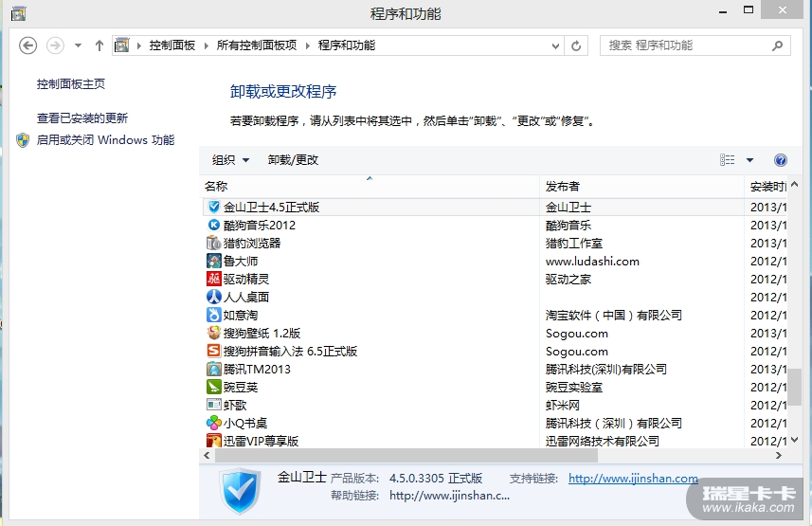Image resolution: width=812 pixels, height=526 pixels.
Task: Click the 酷狗音乐2012 program icon
Action: coord(214,225)
